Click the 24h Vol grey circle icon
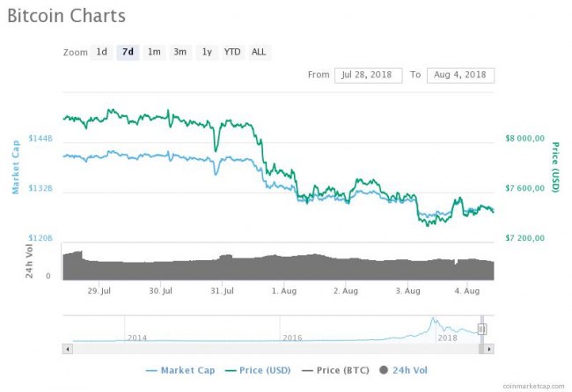The height and width of the screenshot is (392, 572). [385, 370]
